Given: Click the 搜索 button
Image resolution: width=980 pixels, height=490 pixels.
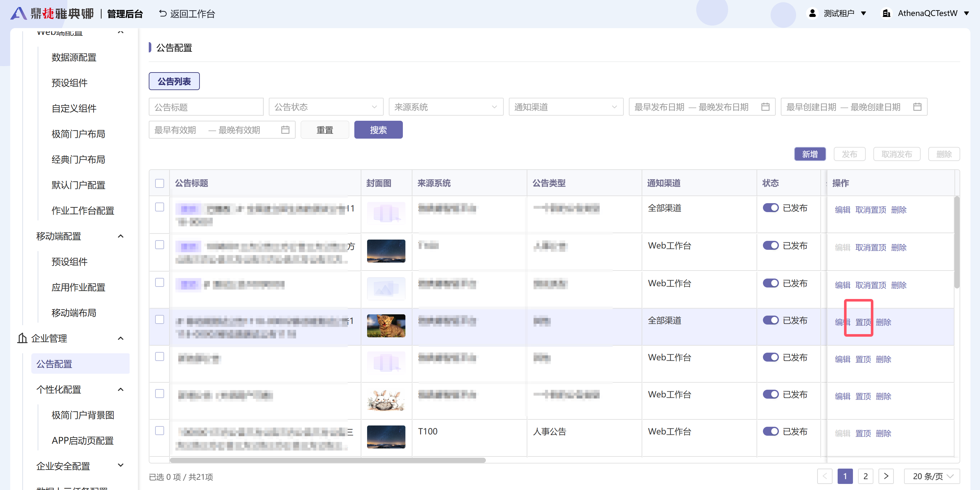Looking at the screenshot, I should (x=378, y=130).
